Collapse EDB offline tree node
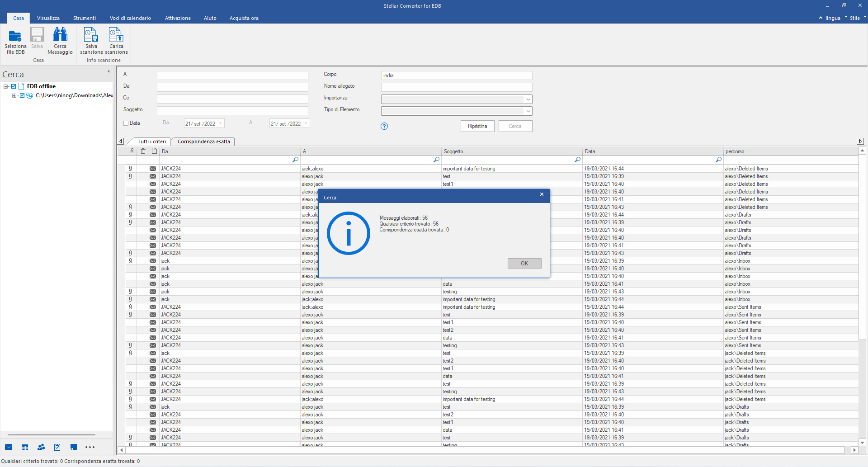Image resolution: width=868 pixels, height=467 pixels. (x=6, y=86)
